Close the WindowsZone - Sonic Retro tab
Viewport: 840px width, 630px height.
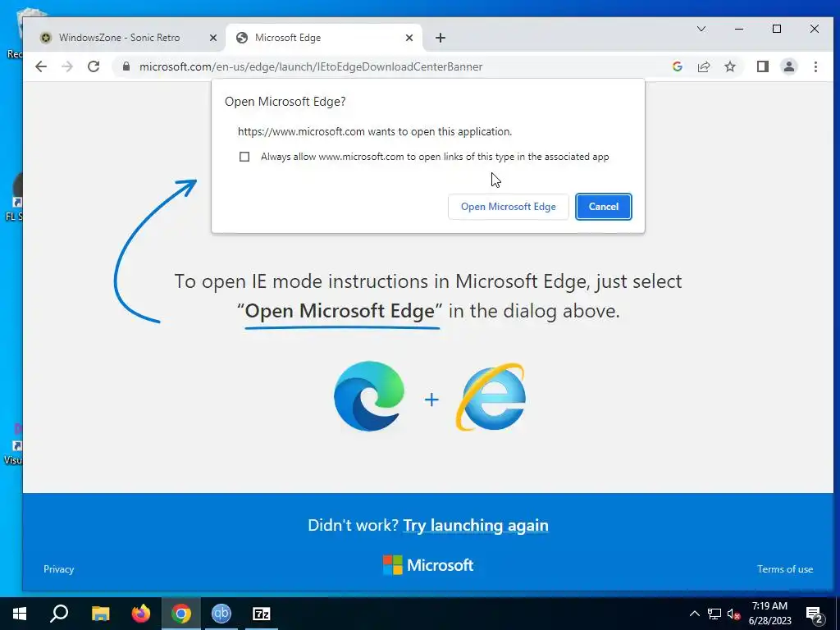click(x=213, y=38)
